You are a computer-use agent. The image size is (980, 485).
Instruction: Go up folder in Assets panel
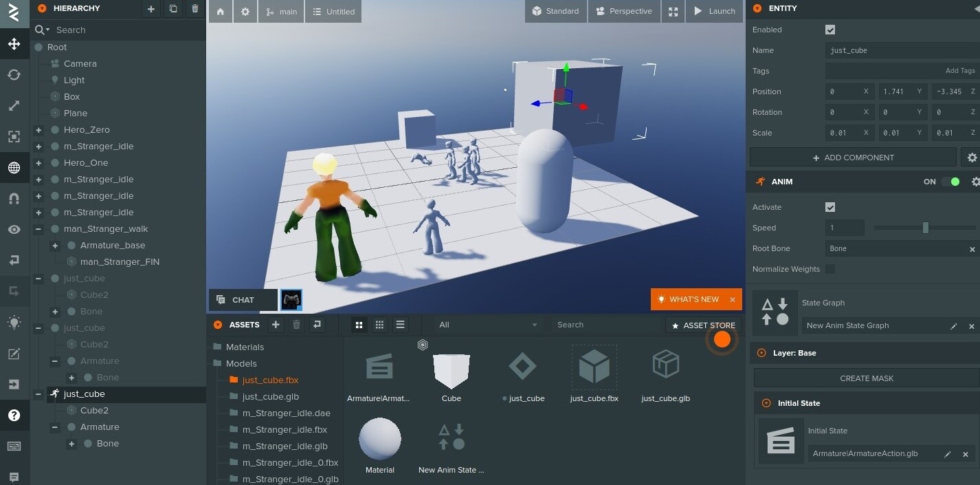(318, 325)
